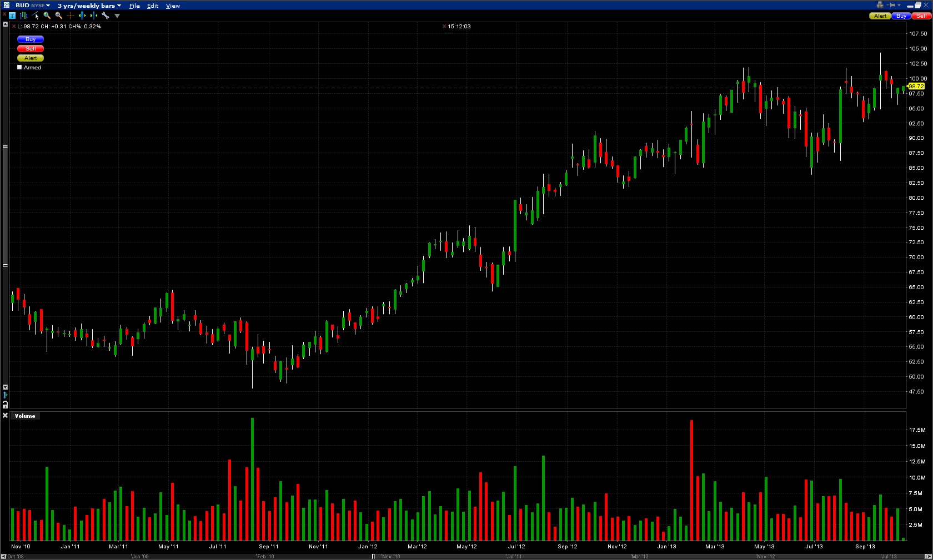The height and width of the screenshot is (560, 933).
Task: Click the text annotation T tool
Action: coord(12,16)
